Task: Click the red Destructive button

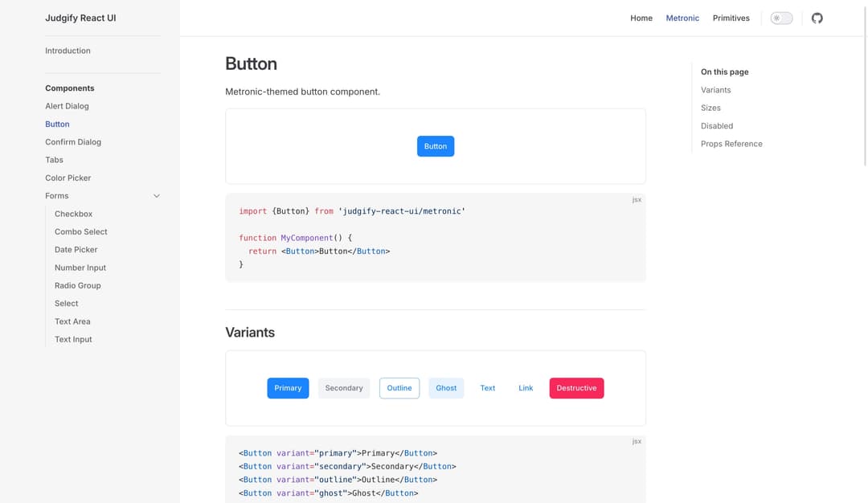Action: click(x=576, y=388)
